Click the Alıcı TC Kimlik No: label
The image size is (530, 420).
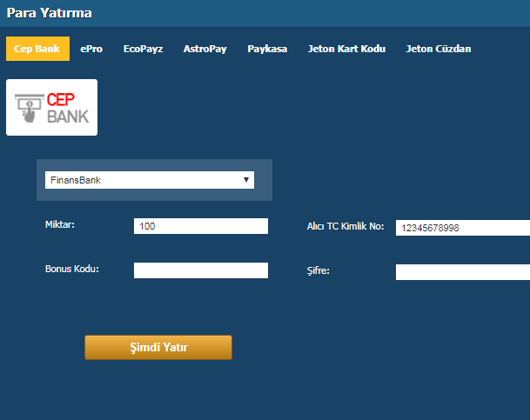pos(346,226)
